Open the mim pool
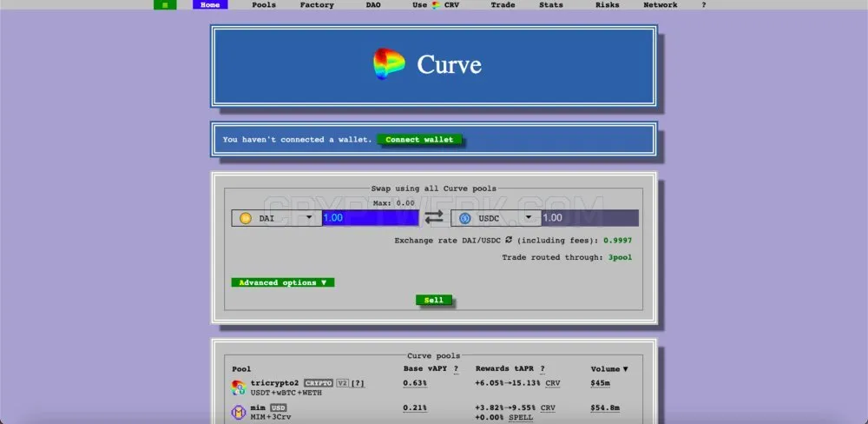868x424 pixels. [x=258, y=407]
